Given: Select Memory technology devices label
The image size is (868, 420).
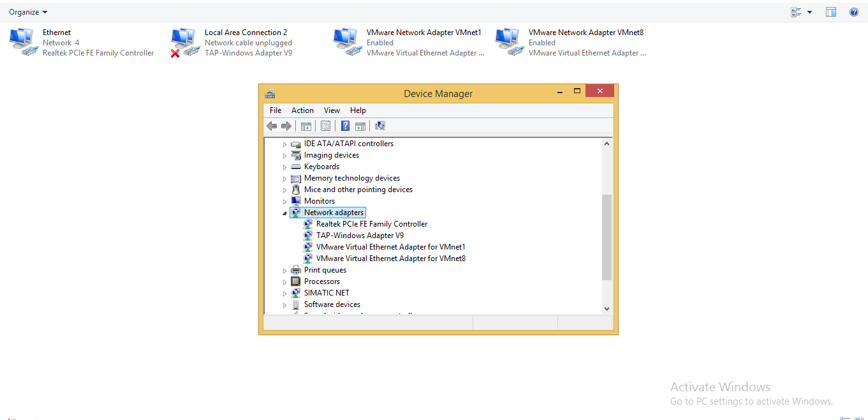Looking at the screenshot, I should (351, 178).
